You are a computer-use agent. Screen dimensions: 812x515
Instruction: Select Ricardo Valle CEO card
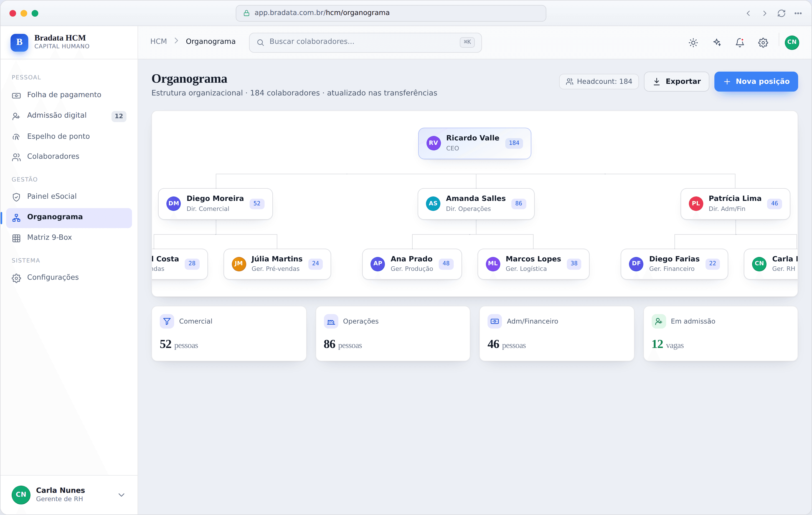point(474,143)
